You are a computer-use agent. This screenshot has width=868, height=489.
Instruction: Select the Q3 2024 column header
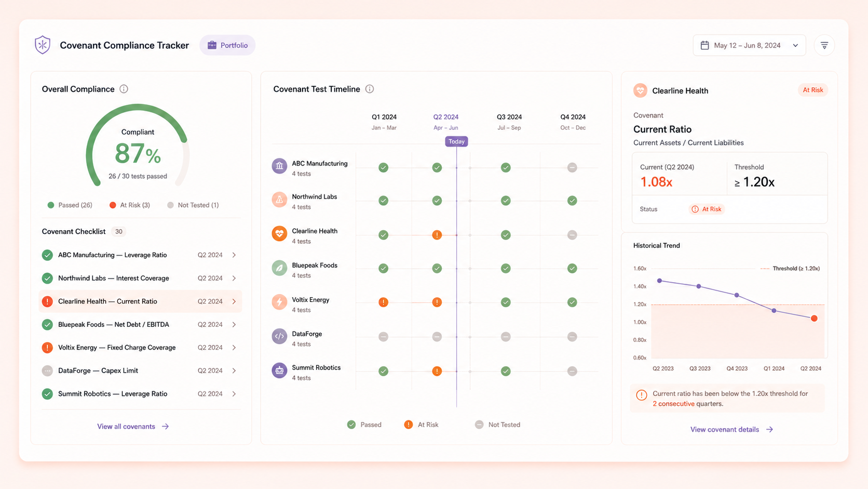509,122
